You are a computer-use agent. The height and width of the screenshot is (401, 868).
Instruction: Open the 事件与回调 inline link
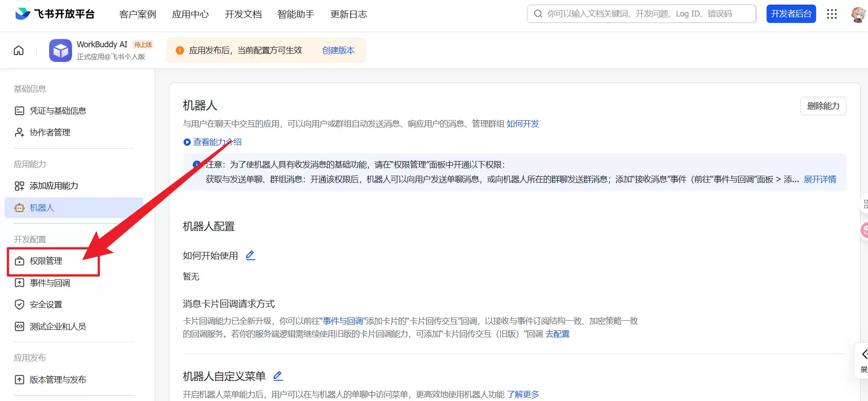(343, 321)
